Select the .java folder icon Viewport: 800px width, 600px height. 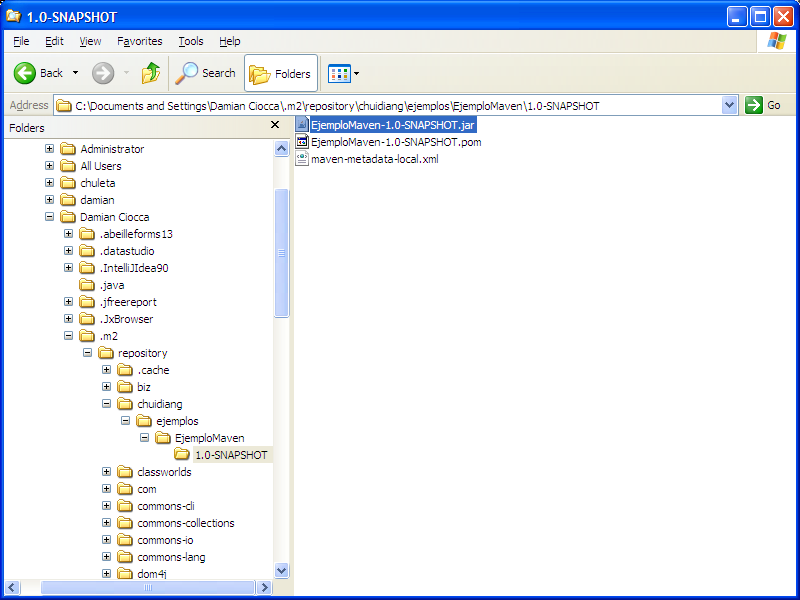[87, 285]
